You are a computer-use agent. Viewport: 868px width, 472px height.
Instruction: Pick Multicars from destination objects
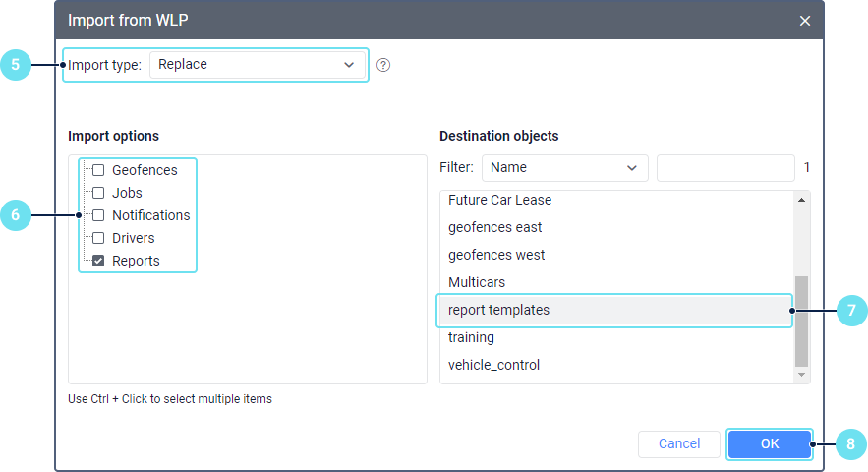[x=477, y=282]
